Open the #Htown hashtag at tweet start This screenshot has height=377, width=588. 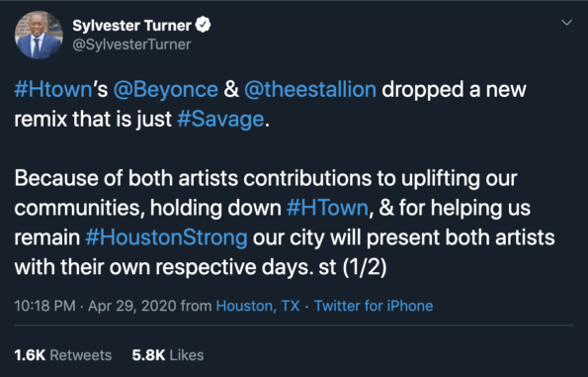coord(53,90)
